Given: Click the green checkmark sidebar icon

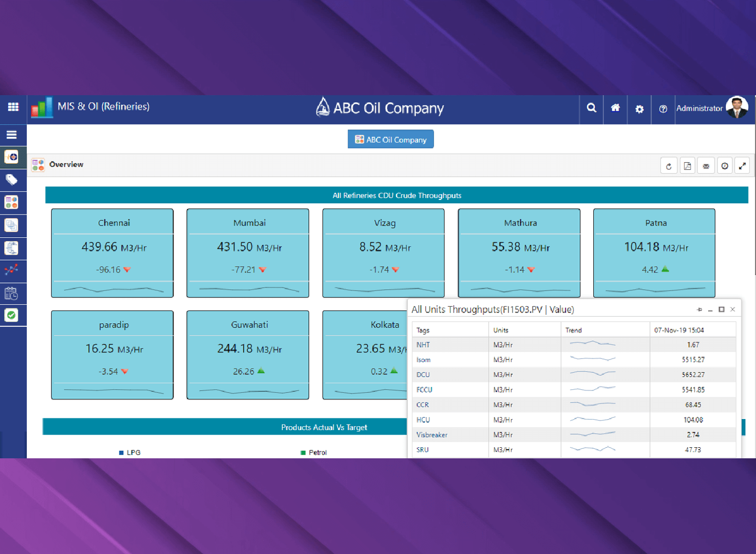Looking at the screenshot, I should click(x=12, y=315).
